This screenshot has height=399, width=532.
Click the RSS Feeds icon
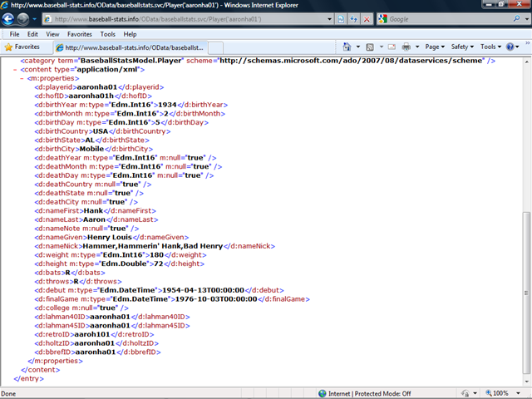point(370,47)
